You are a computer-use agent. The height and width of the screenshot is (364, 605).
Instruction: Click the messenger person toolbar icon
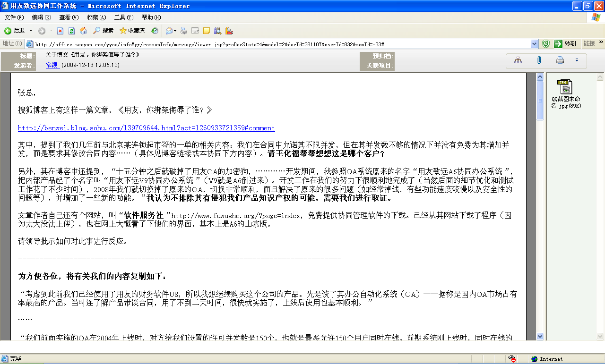(229, 31)
